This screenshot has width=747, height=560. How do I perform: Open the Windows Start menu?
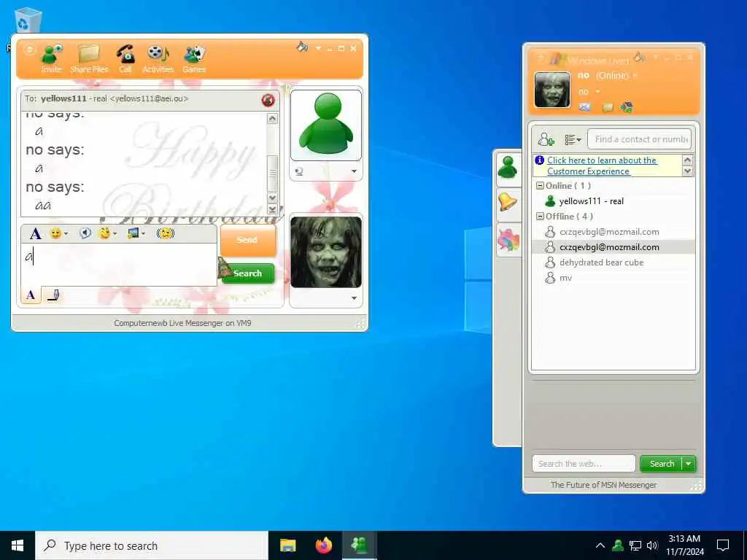click(x=18, y=545)
